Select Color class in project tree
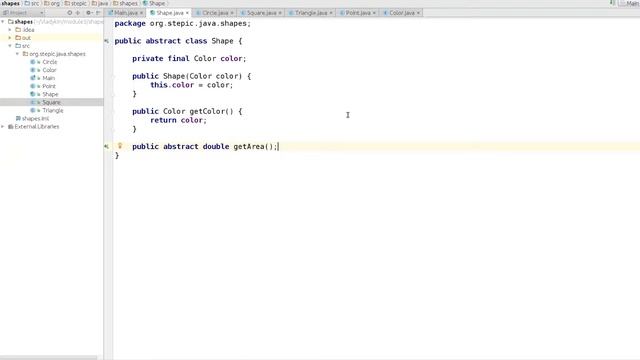 tap(49, 70)
